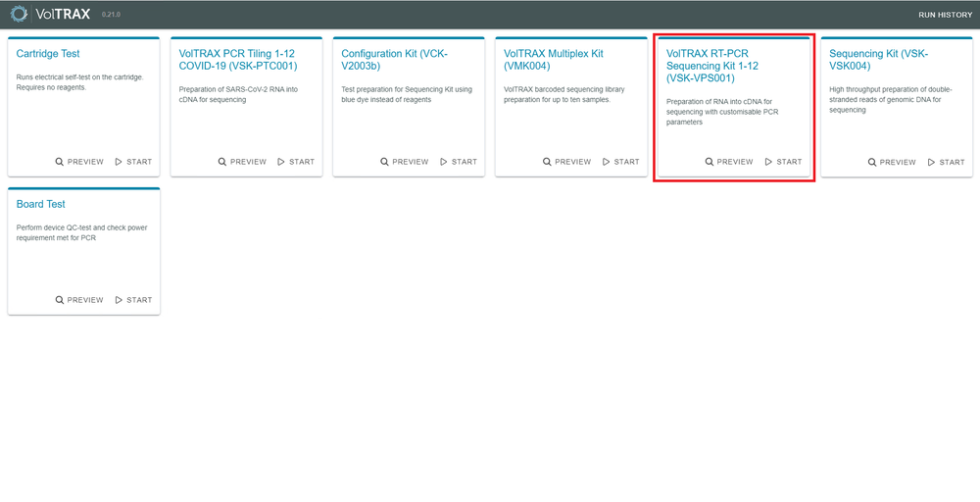Click the VolTRAX wordmark in header
Screen dimensions: 980x502
[x=63, y=14]
